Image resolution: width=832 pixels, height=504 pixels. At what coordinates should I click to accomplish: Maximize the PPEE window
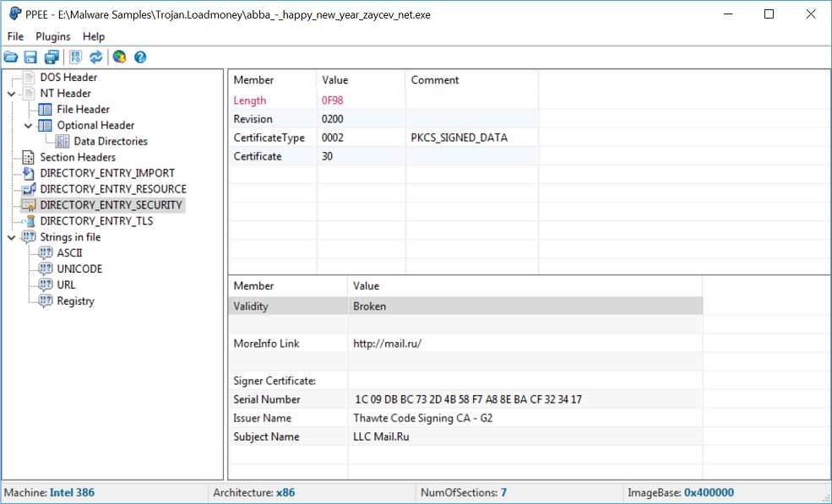(769, 14)
